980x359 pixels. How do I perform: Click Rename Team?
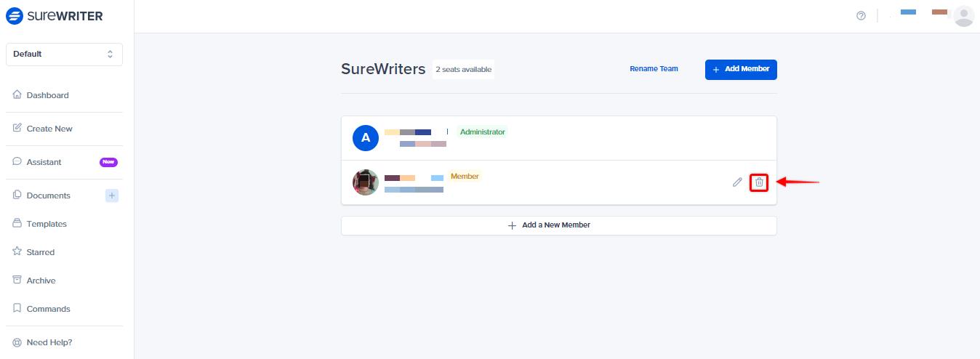654,69
